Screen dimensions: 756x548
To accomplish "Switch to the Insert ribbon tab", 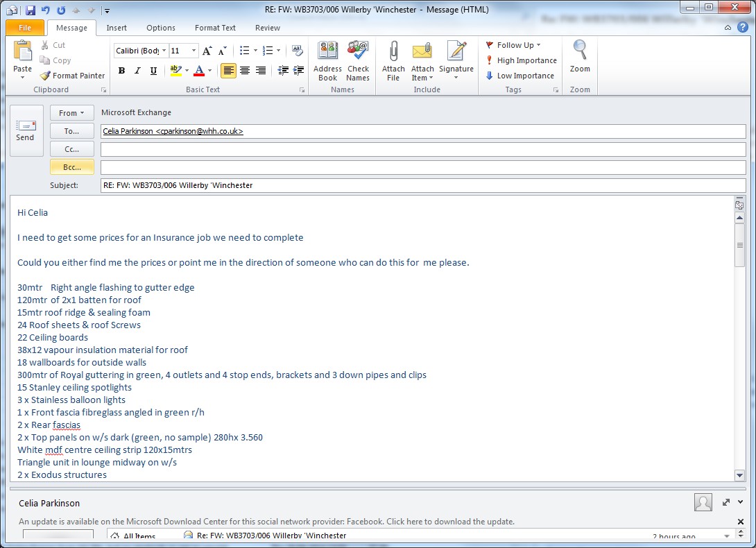I will tap(117, 28).
